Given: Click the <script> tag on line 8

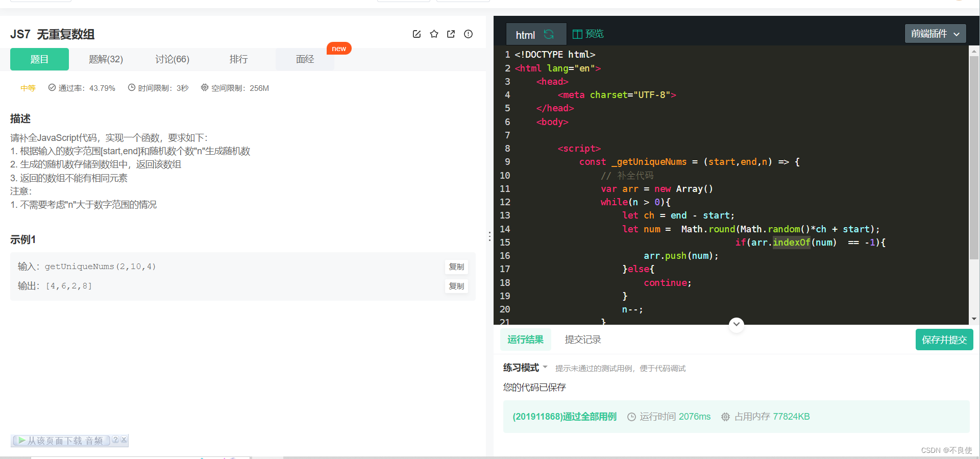Looking at the screenshot, I should click(x=579, y=149).
